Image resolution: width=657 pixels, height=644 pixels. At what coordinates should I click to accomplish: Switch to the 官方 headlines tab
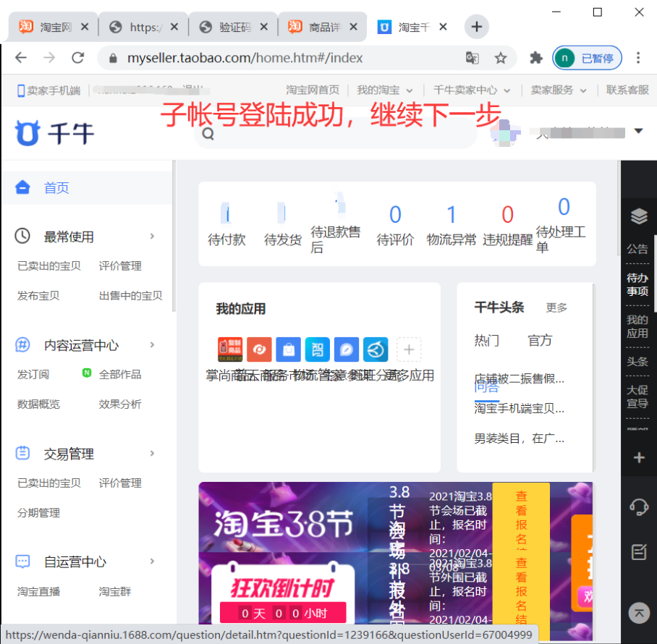pyautogui.click(x=540, y=340)
